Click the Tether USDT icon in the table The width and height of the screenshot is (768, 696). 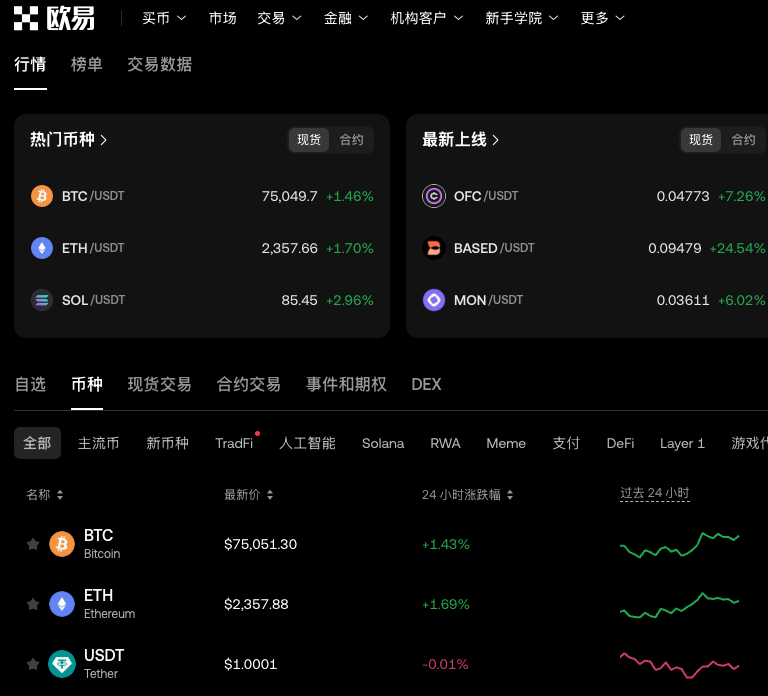pyautogui.click(x=62, y=664)
